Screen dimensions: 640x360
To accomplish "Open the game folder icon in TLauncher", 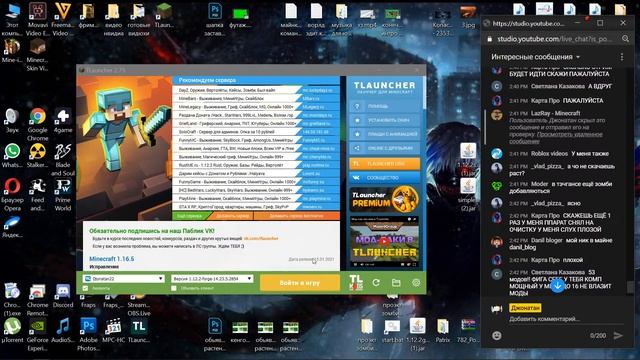I will click(396, 282).
